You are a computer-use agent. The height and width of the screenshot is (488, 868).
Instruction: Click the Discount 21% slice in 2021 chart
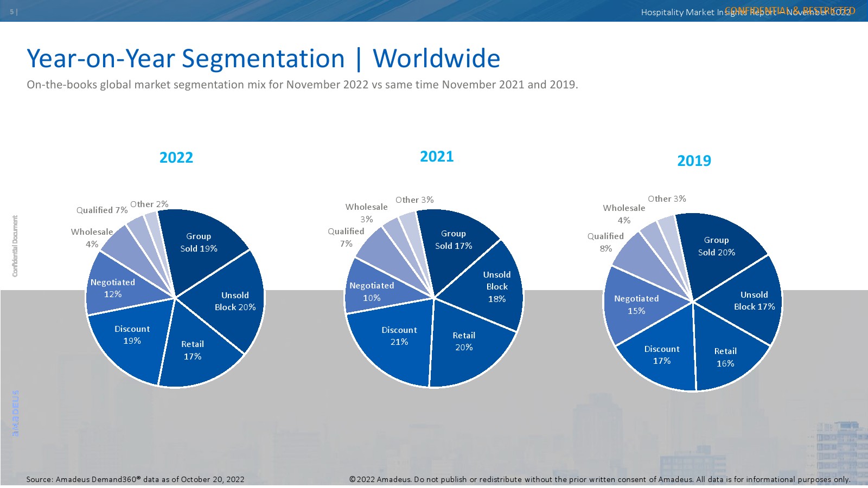click(399, 336)
